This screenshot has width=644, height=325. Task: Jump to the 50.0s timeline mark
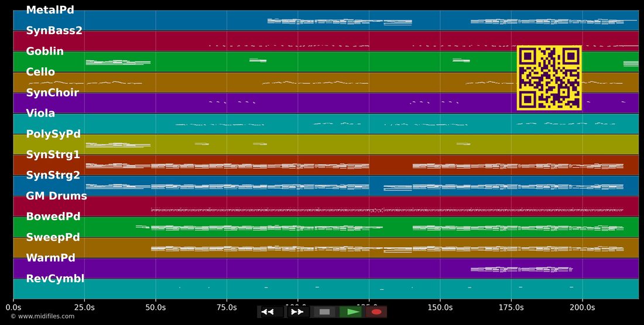point(156,307)
